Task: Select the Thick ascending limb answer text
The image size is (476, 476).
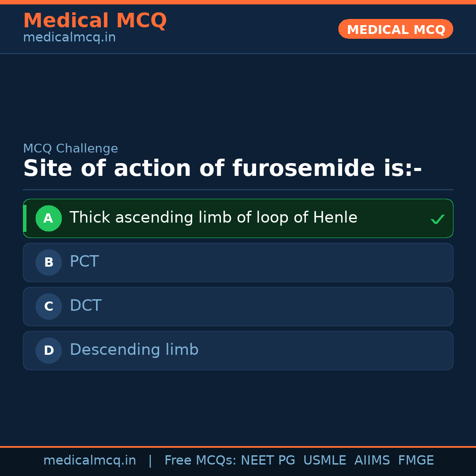Action: pyautogui.click(x=213, y=218)
